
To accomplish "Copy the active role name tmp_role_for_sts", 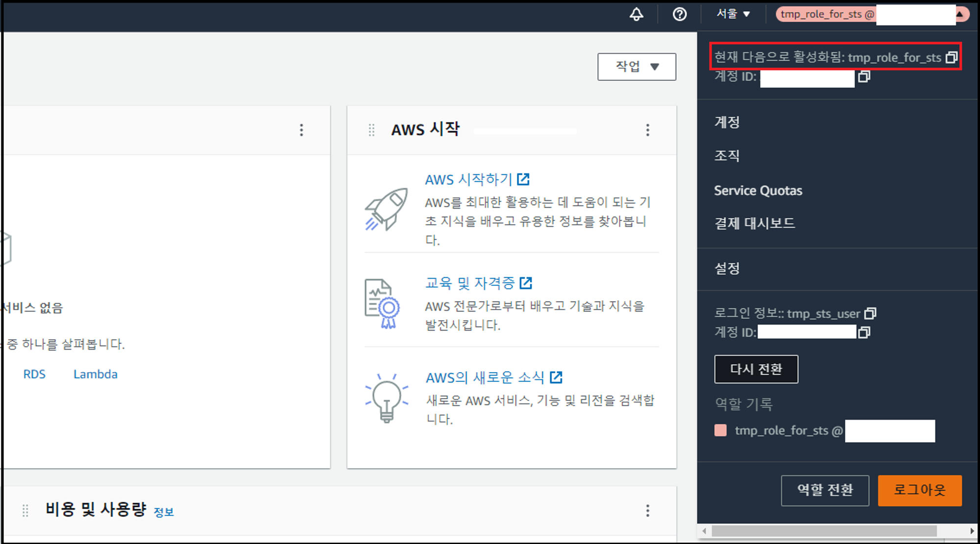I will point(951,57).
